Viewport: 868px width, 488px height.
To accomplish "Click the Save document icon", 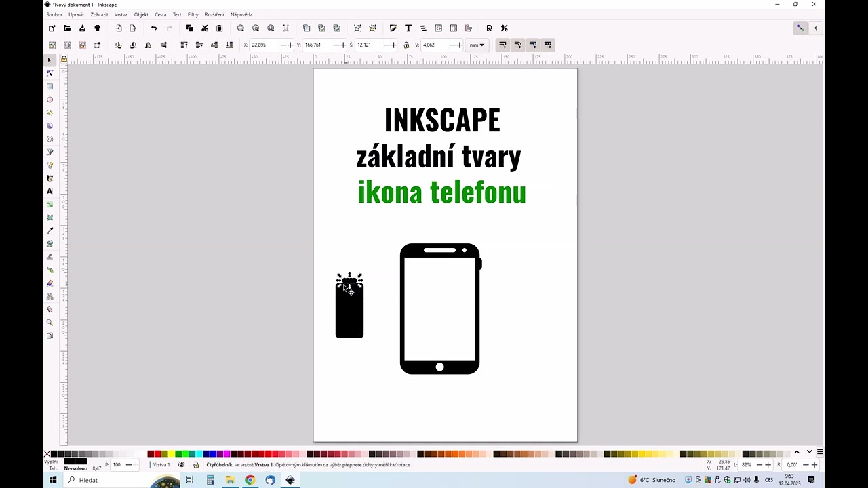I will [x=82, y=28].
